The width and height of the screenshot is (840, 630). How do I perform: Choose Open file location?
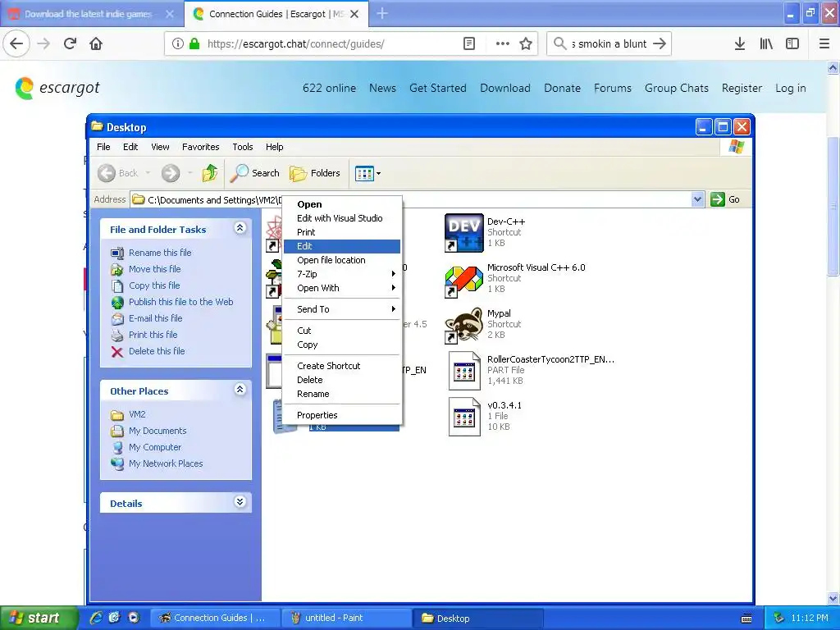coord(342,260)
